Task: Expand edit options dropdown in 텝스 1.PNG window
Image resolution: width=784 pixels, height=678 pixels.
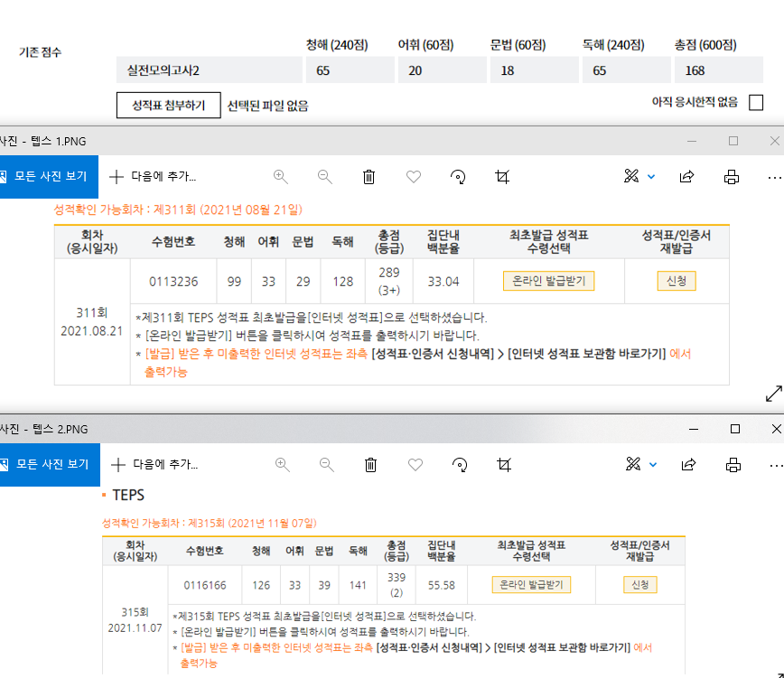Action: click(651, 177)
